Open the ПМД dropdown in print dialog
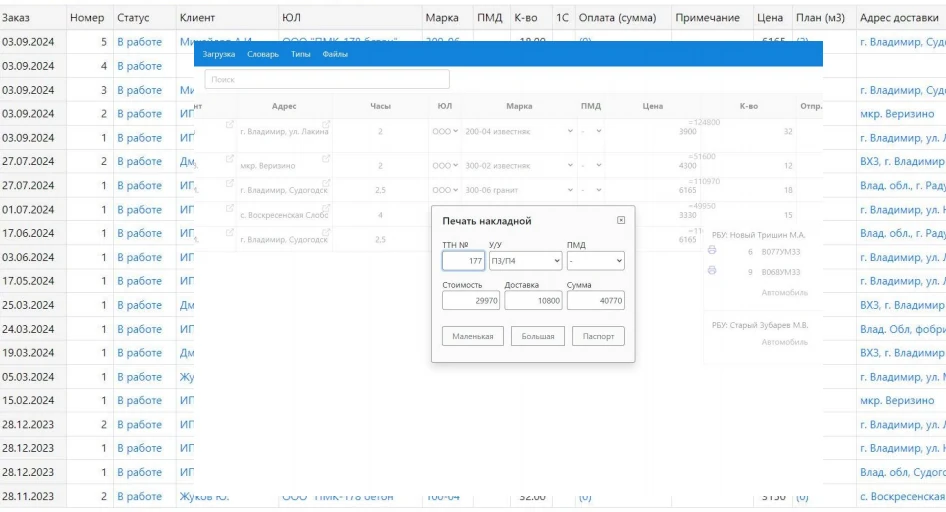The image size is (946, 512). pyautogui.click(x=595, y=261)
